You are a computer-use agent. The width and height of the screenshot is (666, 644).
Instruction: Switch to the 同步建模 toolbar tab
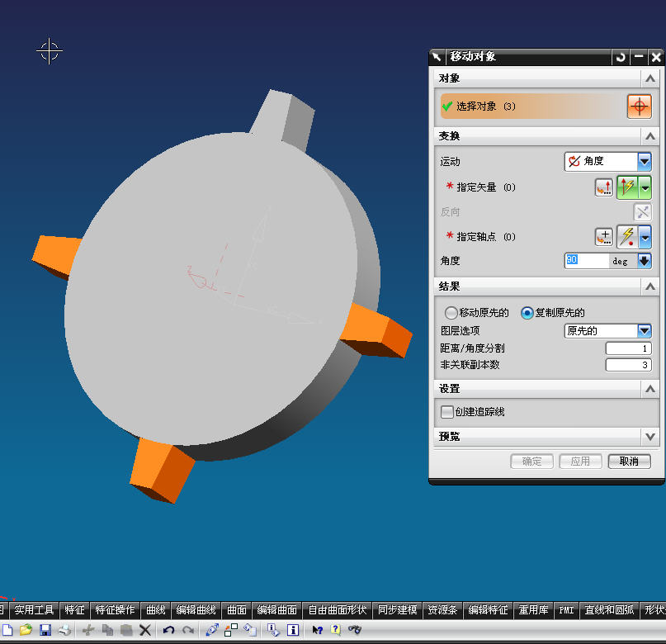tap(398, 610)
